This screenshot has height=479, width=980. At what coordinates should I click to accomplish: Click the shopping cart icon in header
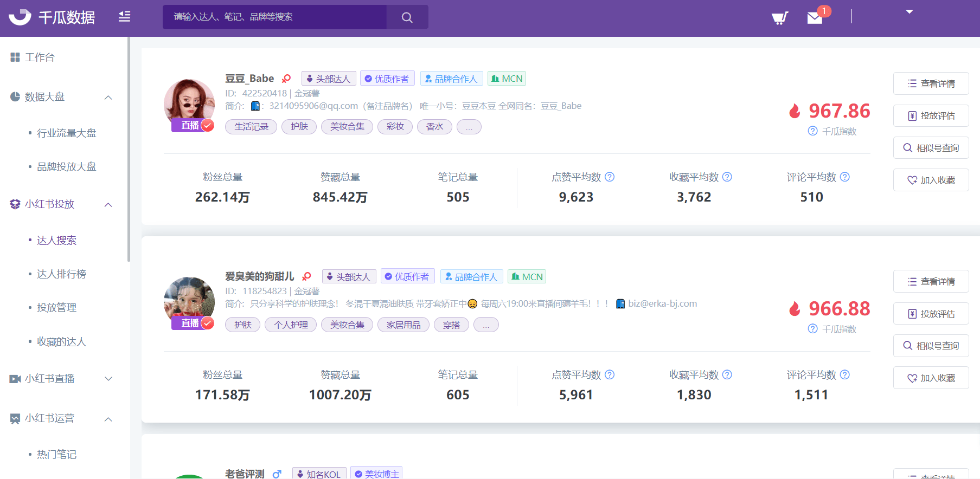779,18
